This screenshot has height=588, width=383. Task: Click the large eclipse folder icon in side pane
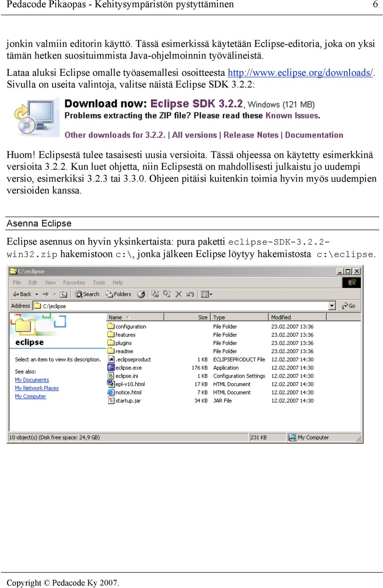(x=23, y=325)
